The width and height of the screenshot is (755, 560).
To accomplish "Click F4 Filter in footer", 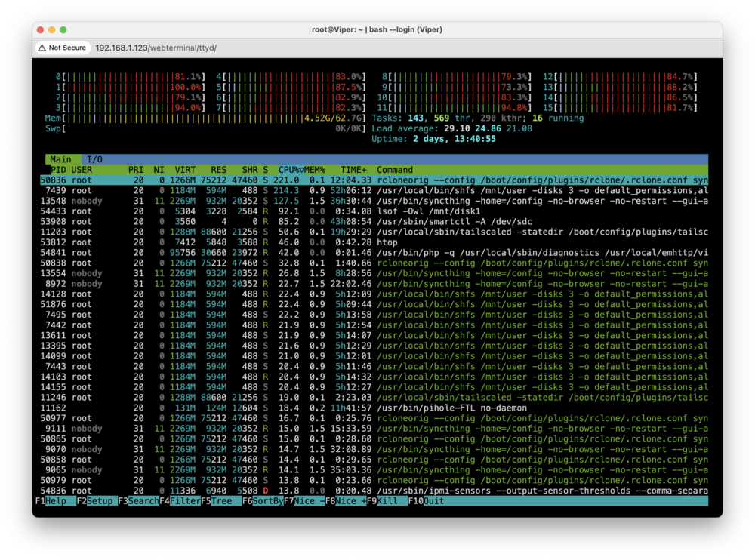I will tap(180, 501).
